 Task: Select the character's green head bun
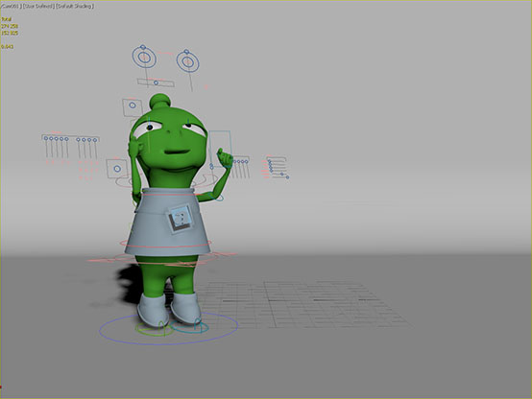point(161,101)
